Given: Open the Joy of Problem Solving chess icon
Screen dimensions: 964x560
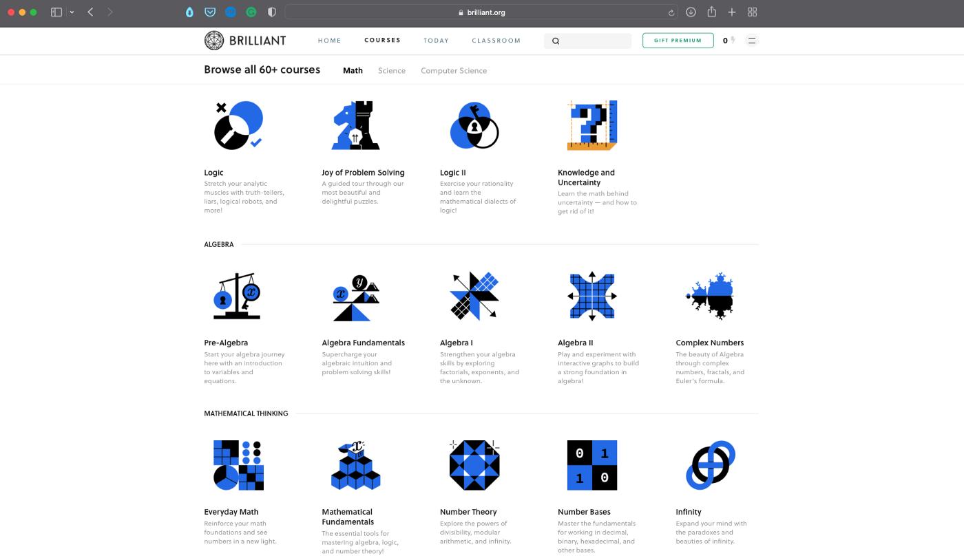Looking at the screenshot, I should click(x=356, y=125).
